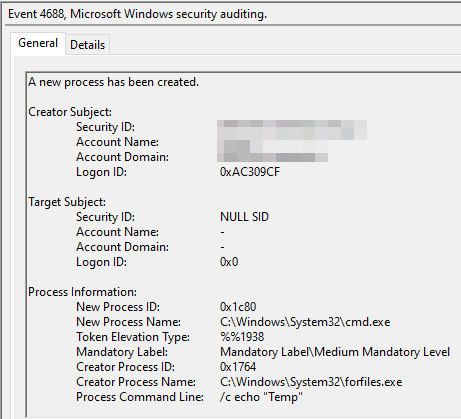Click the 'Creator Process Name:' label

[x=136, y=382]
